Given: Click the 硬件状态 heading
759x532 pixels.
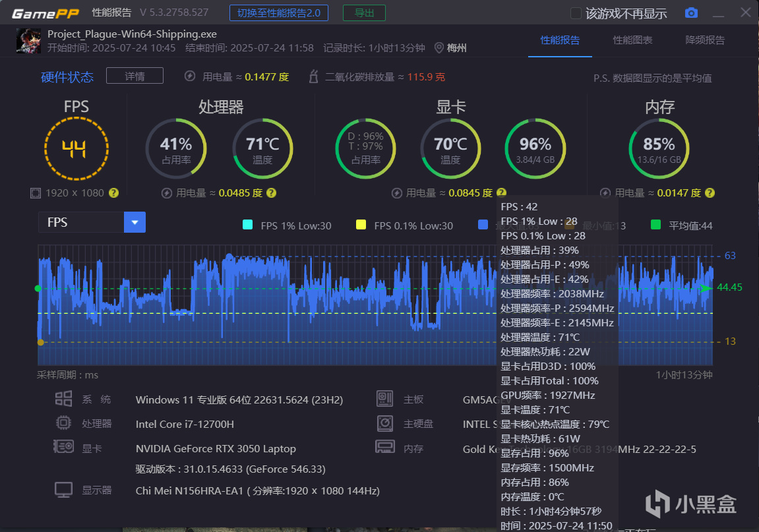Looking at the screenshot, I should 67,77.
